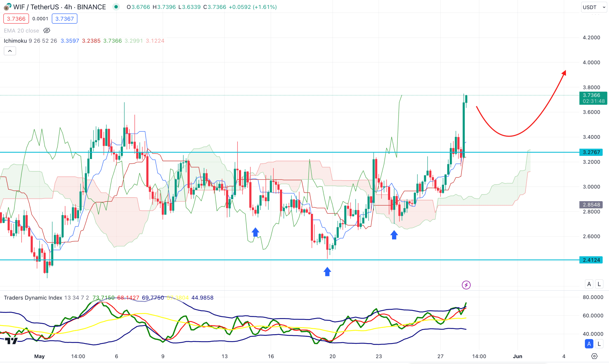Select the 2.4124 horizontal line price label
This screenshot has width=609, height=364.
[591, 260]
